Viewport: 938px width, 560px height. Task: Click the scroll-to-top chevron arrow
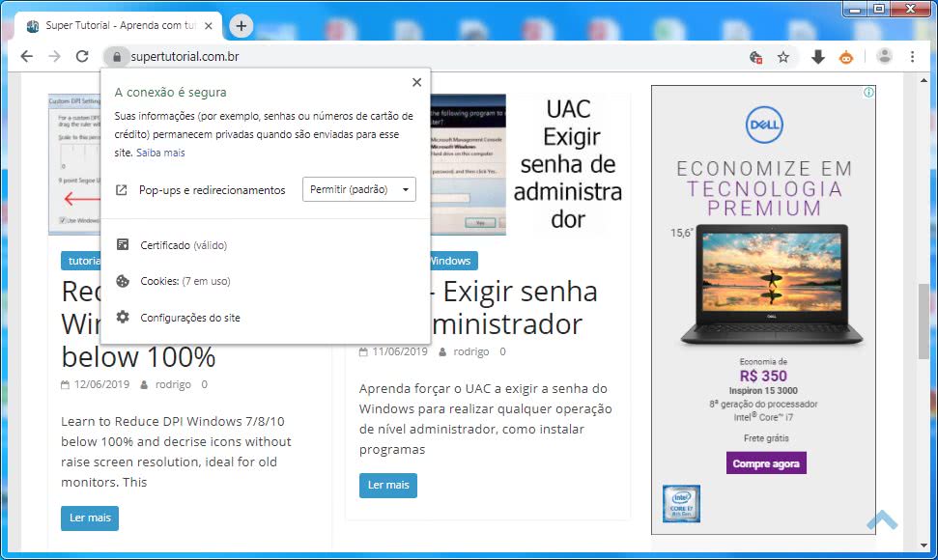click(x=882, y=518)
